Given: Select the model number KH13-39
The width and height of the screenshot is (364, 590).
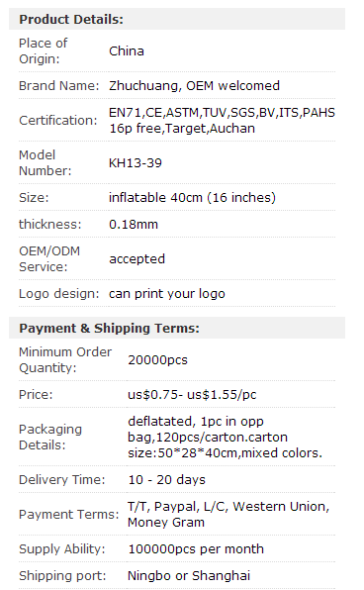Looking at the screenshot, I should click(136, 163).
